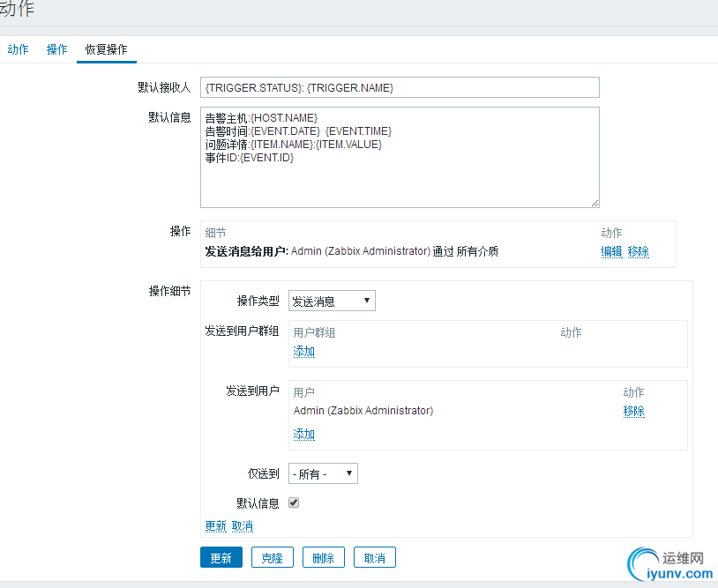This screenshot has height=588, width=718.
Task: Click the 取消 link in 操作细节
Action: 243,526
